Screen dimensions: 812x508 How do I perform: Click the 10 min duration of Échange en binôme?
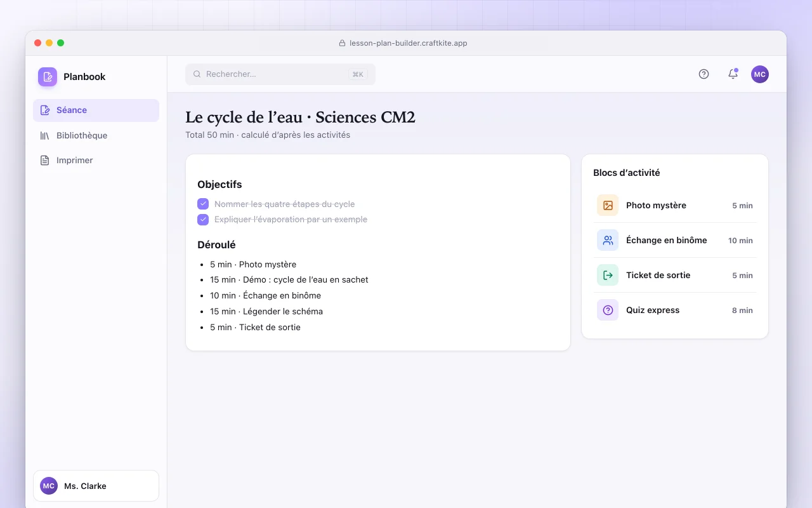740,241
